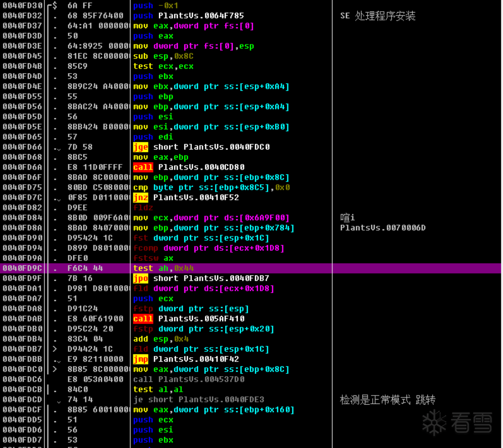Select the push esi at 0040FD5D

[154, 117]
